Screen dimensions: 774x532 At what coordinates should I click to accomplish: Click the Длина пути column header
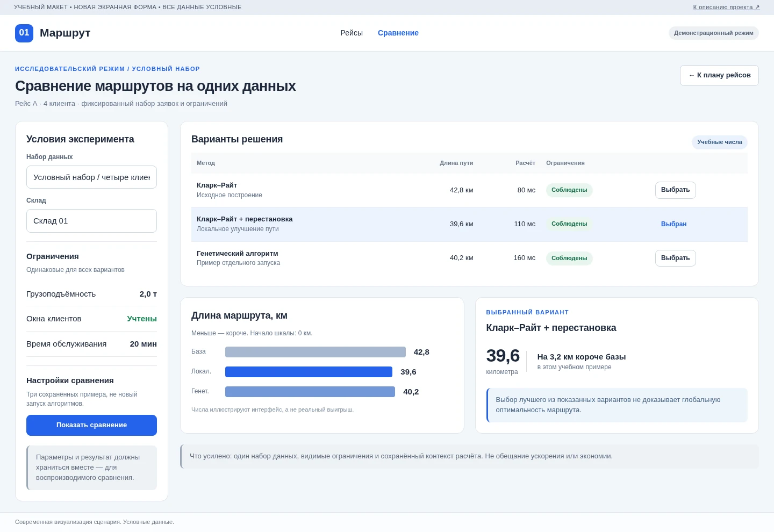click(456, 163)
